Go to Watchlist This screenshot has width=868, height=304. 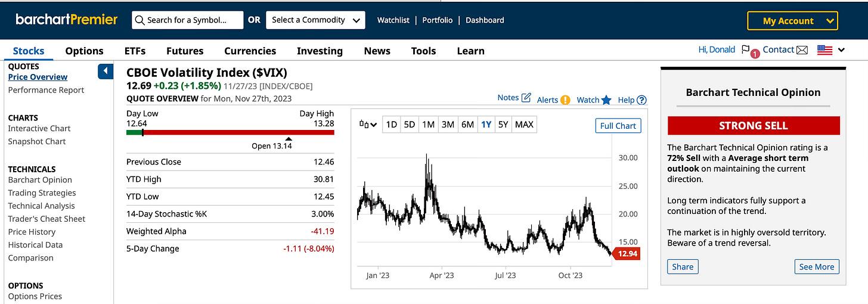click(393, 20)
